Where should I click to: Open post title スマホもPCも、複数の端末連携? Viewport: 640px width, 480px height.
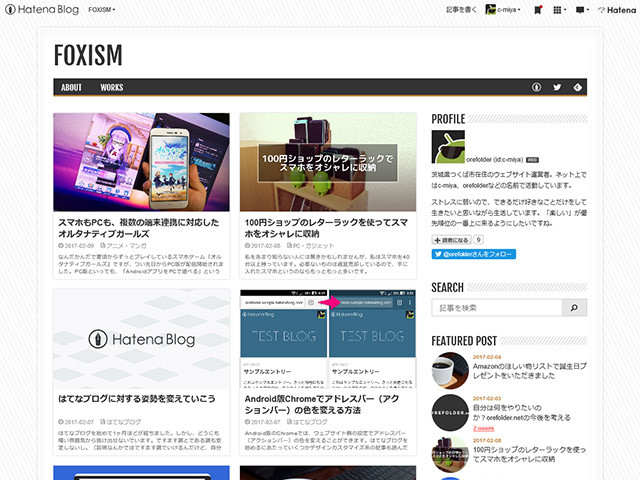coord(139,228)
